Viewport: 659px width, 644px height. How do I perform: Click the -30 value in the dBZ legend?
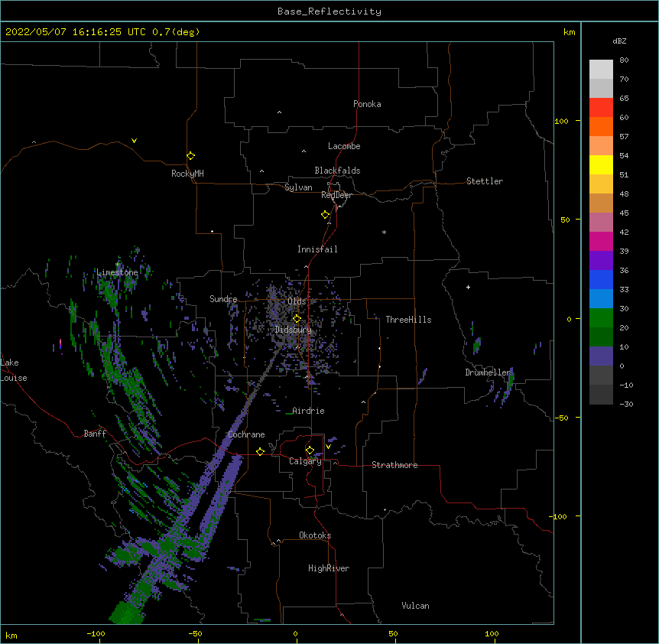point(626,404)
